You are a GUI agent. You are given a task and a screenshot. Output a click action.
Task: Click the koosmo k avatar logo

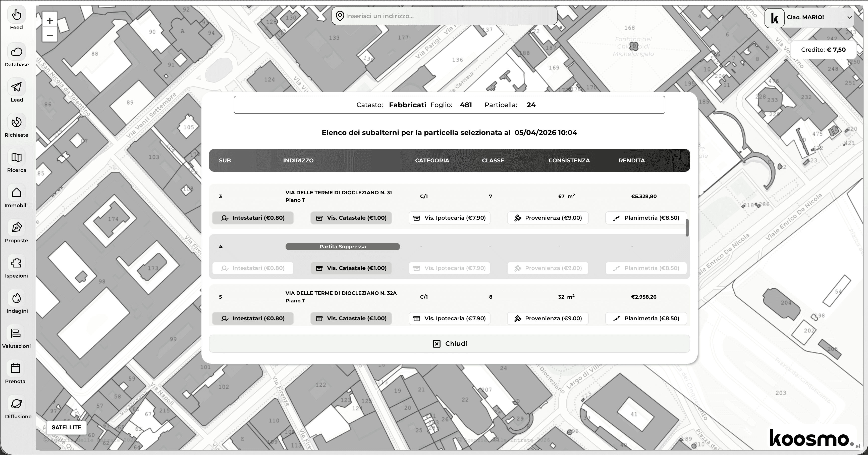pos(774,18)
